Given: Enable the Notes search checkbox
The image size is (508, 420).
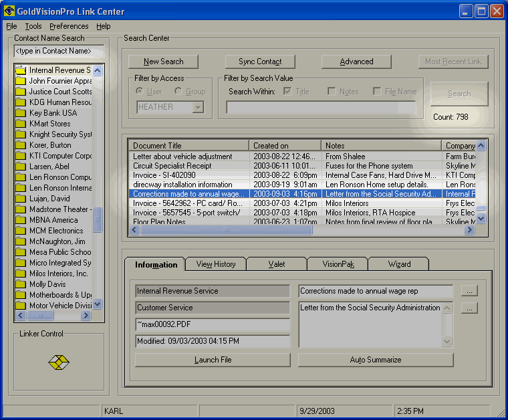Looking at the screenshot, I should [x=332, y=92].
